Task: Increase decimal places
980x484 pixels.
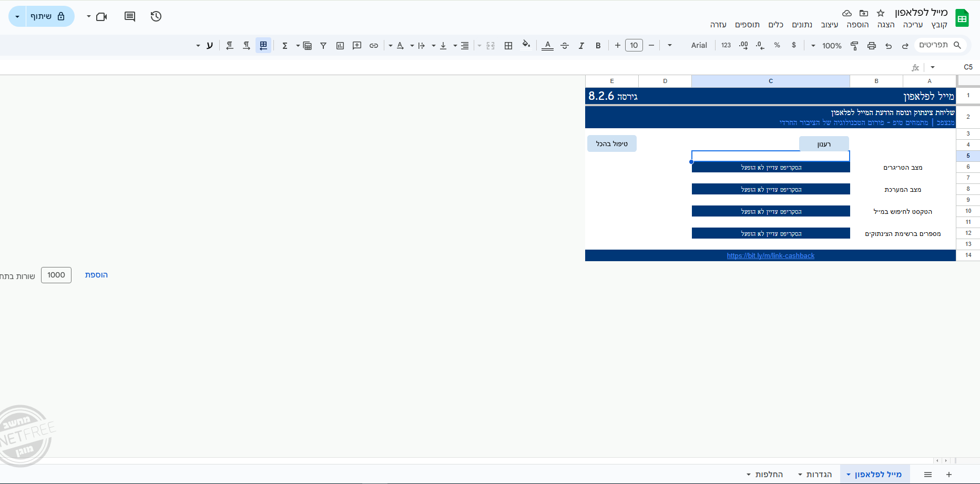Action: click(x=743, y=46)
